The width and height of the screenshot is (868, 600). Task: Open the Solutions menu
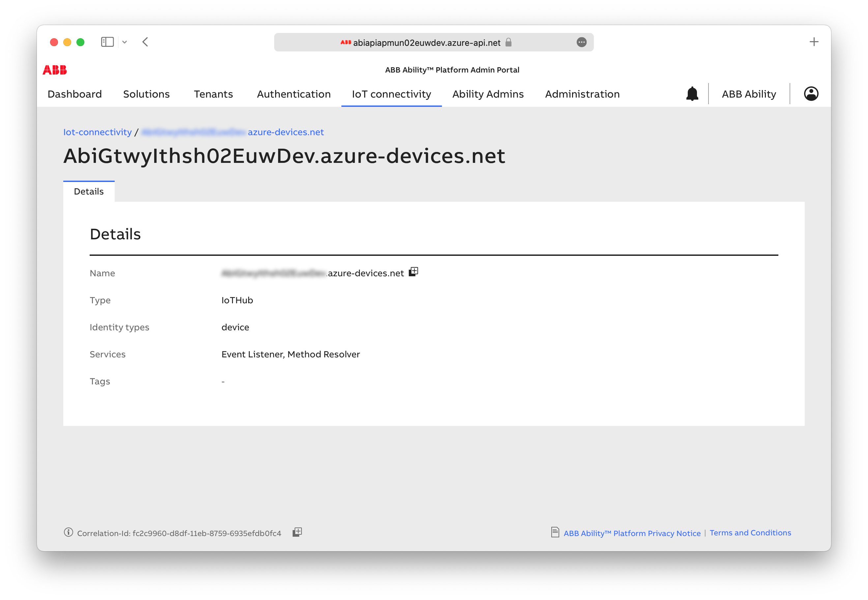[x=147, y=94]
